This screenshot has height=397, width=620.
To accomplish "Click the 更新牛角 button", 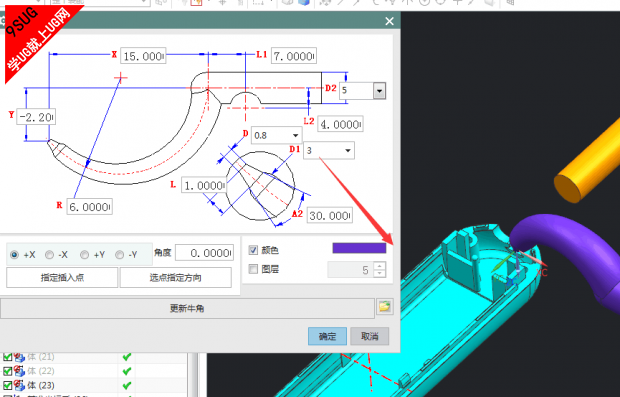I will coord(187,308).
